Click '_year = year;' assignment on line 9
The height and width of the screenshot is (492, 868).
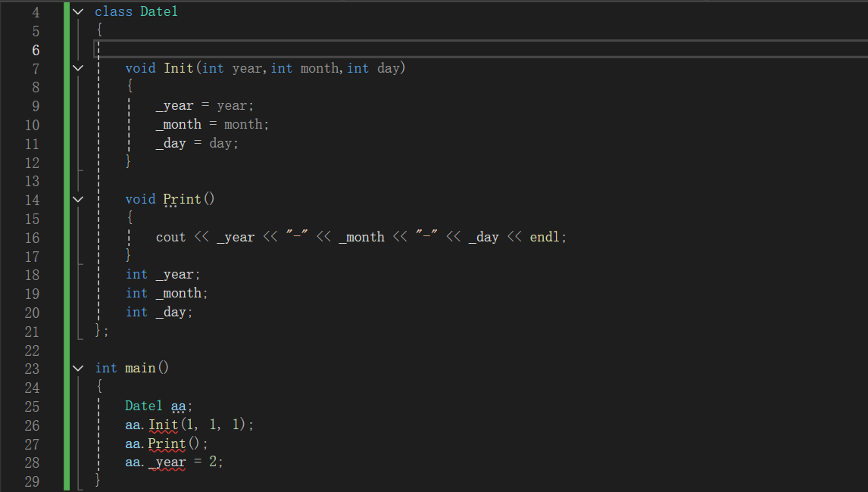pyautogui.click(x=205, y=106)
